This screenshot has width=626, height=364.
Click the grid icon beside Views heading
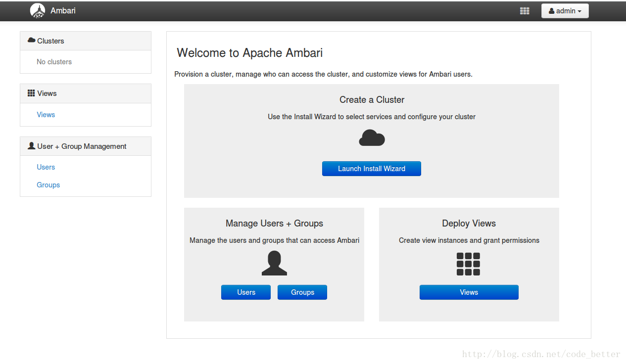click(31, 93)
